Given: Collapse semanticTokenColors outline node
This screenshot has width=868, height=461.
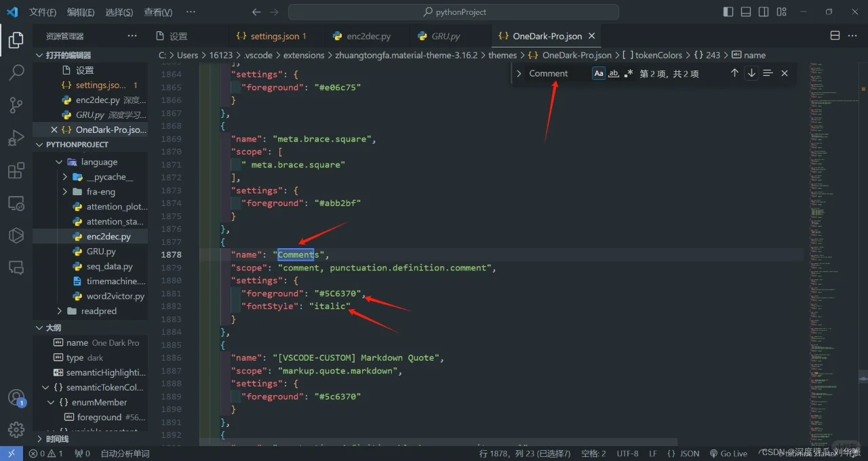Looking at the screenshot, I should (45, 387).
